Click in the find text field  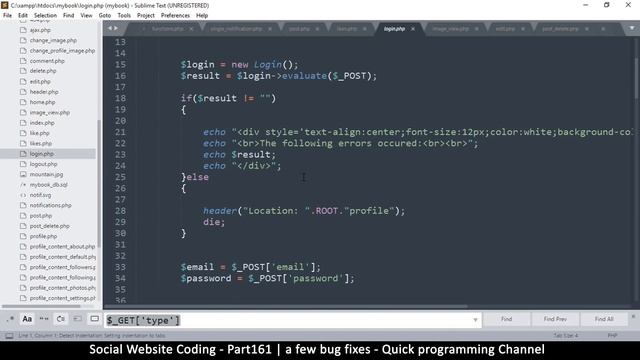[293, 320]
